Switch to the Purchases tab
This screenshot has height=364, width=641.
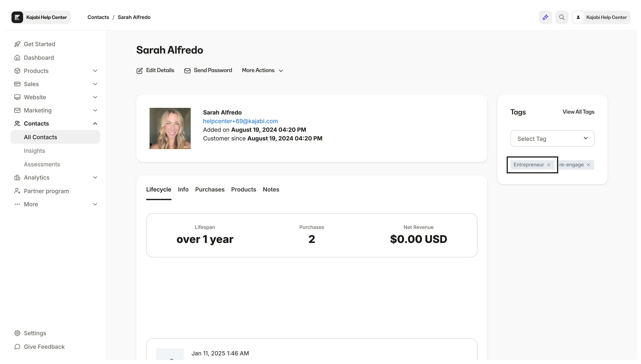tap(210, 189)
